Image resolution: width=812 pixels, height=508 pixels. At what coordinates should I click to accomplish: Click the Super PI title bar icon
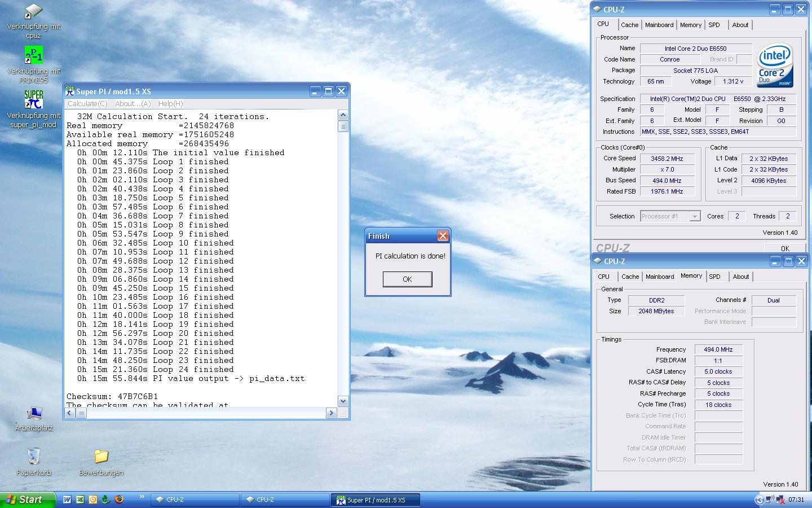(70, 91)
